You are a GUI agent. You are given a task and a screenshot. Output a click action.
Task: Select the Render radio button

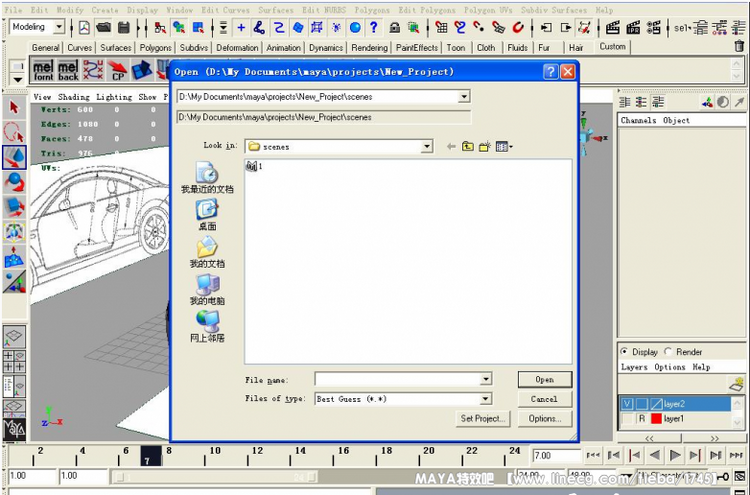[668, 352]
